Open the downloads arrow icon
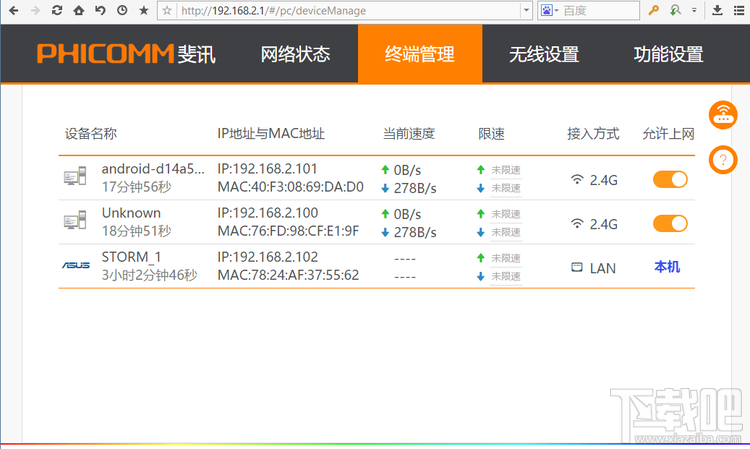This screenshot has width=750, height=449. tap(717, 10)
